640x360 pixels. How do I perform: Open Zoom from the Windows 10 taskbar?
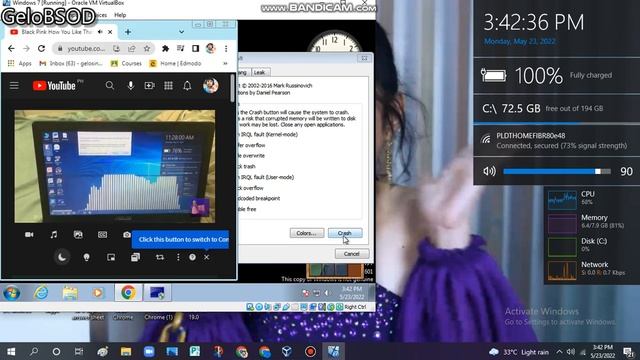point(149,352)
